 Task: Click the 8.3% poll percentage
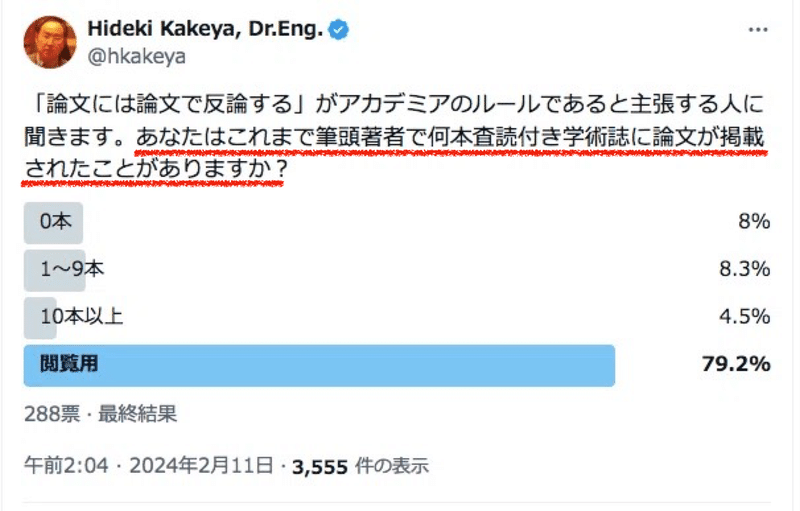pyautogui.click(x=745, y=269)
